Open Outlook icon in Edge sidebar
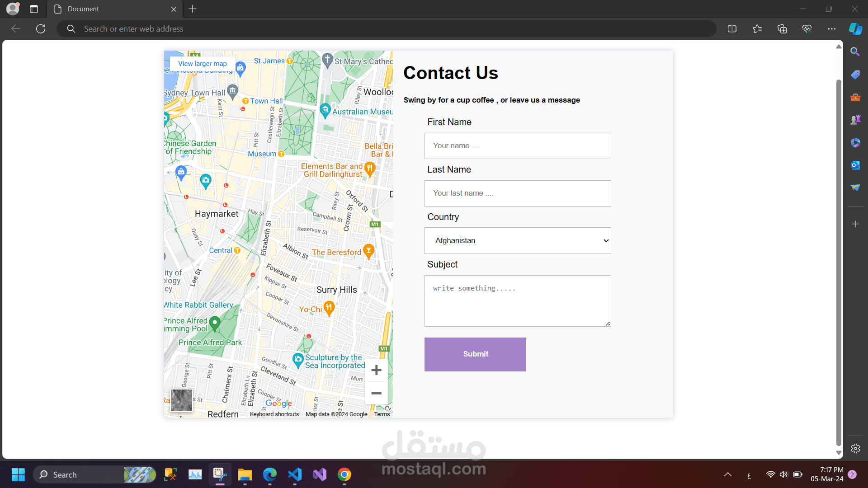This screenshot has height=488, width=868. pos(855,165)
